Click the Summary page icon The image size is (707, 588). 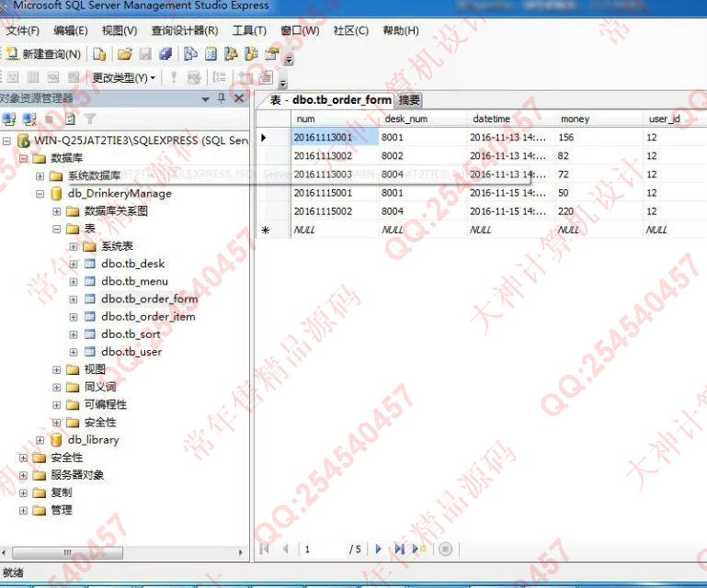point(211,54)
